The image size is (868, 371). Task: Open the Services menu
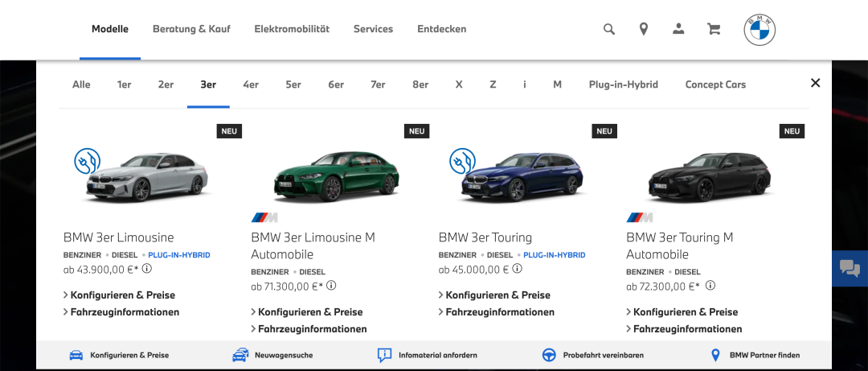tap(373, 29)
